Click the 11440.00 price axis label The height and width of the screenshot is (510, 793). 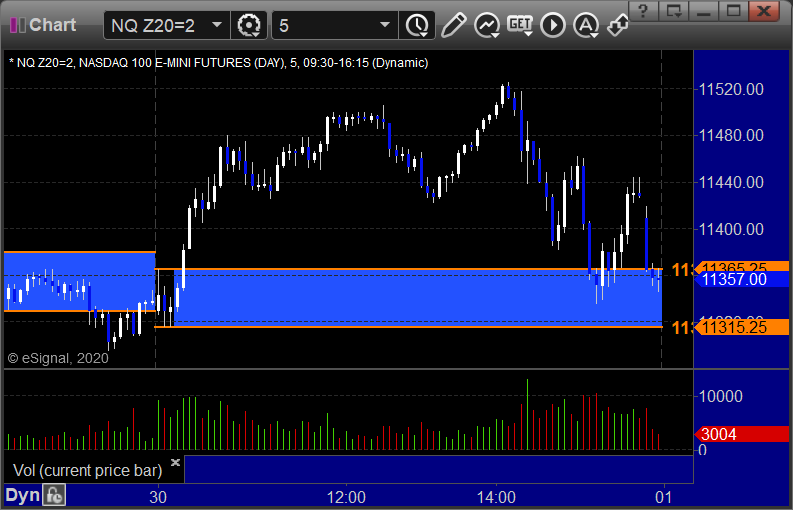tap(731, 182)
